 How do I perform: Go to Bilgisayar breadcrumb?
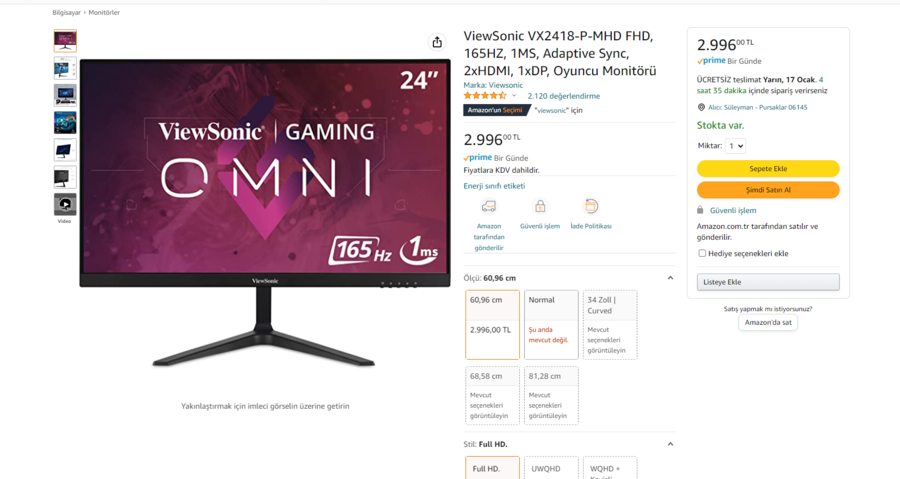(x=67, y=13)
